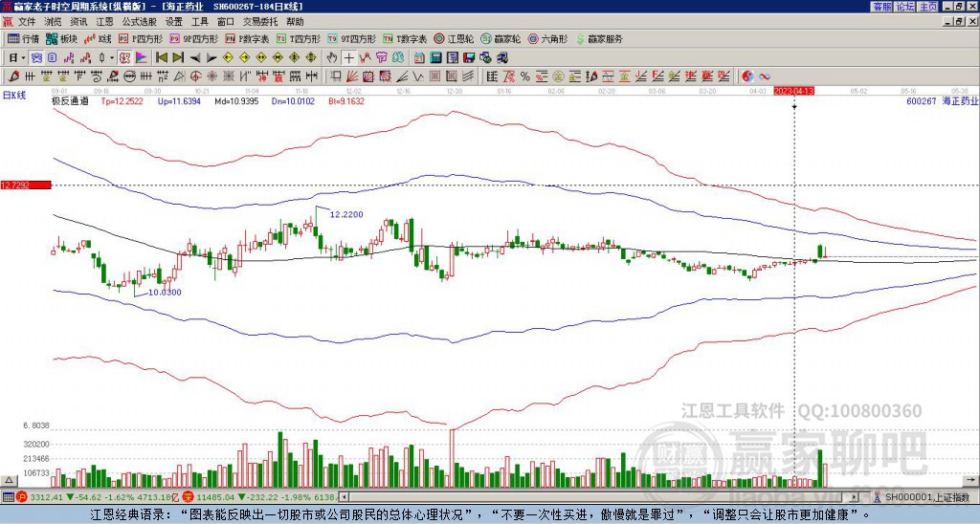Viewport: 980px width, 524px height.
Task: Switch to K线 chart view
Action: pos(99,38)
